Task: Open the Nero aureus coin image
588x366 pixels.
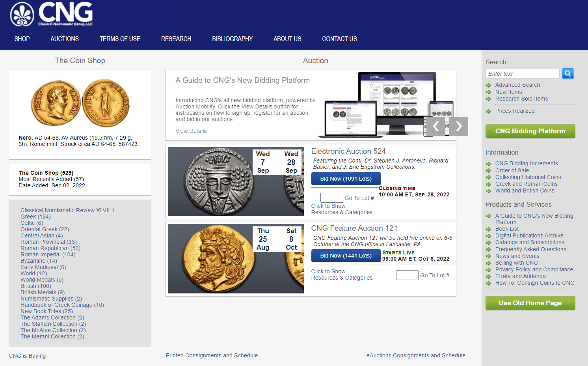Action: tap(80, 103)
